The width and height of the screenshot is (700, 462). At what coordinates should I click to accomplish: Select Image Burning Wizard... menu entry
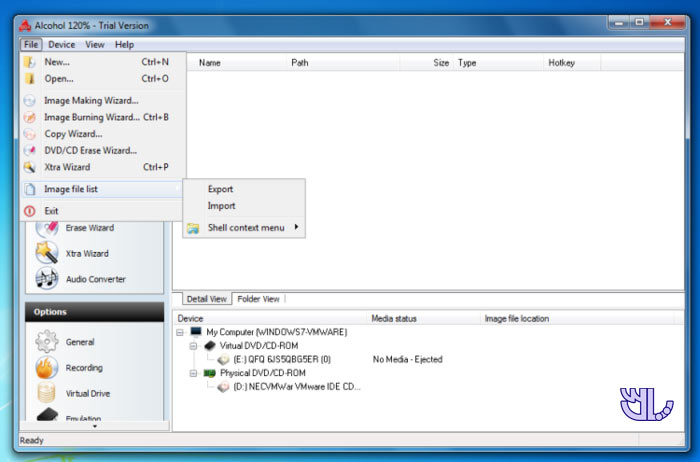(104, 117)
